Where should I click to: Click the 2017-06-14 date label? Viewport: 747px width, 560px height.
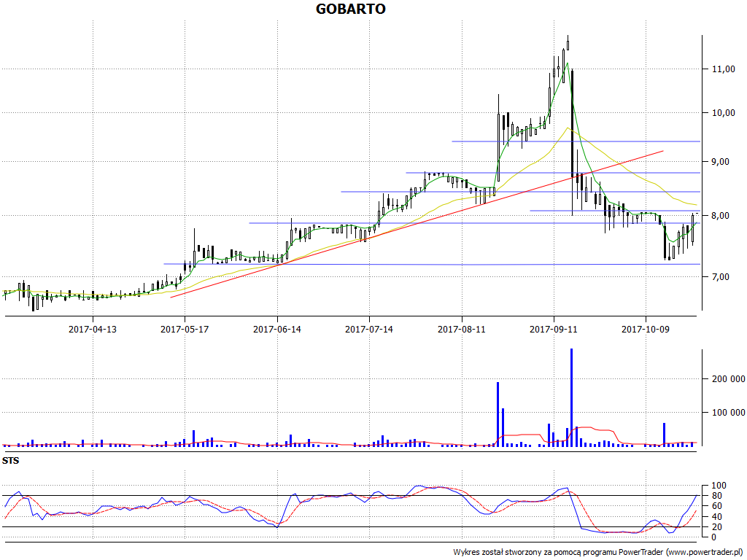[277, 329]
